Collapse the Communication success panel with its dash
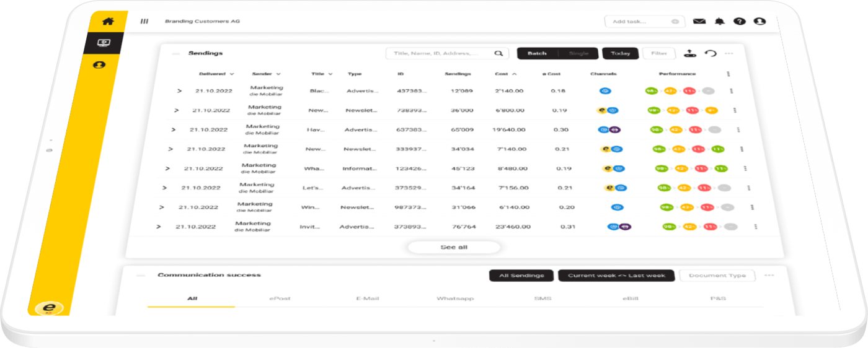Image resolution: width=868 pixels, height=348 pixels. pyautogui.click(x=141, y=275)
